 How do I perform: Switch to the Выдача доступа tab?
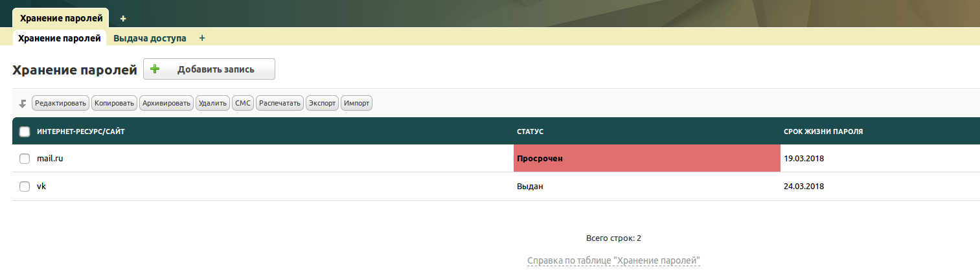(x=150, y=38)
